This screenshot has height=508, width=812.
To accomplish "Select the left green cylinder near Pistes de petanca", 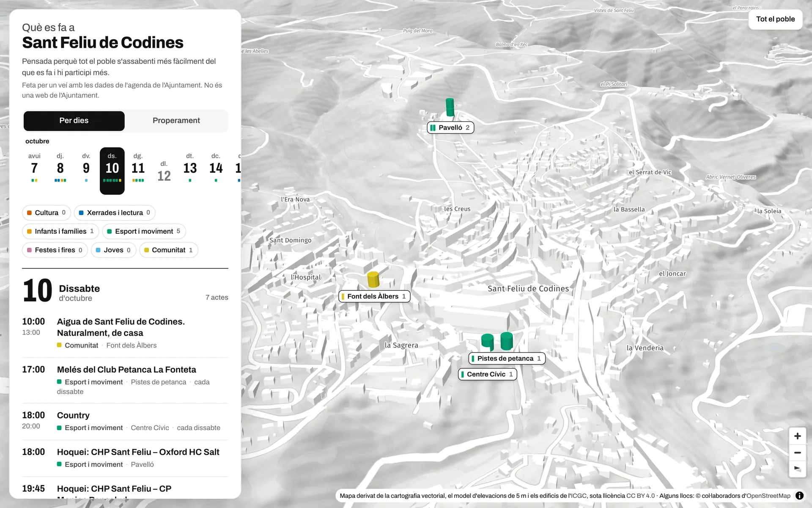I will [x=488, y=342].
